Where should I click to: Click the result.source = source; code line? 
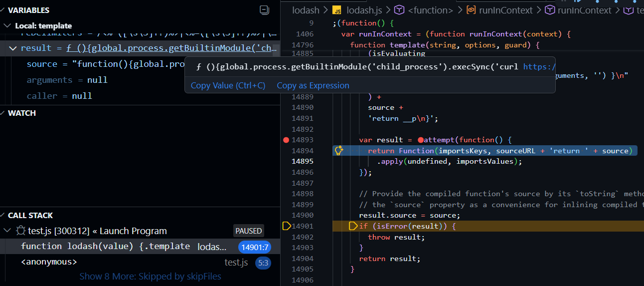click(409, 215)
